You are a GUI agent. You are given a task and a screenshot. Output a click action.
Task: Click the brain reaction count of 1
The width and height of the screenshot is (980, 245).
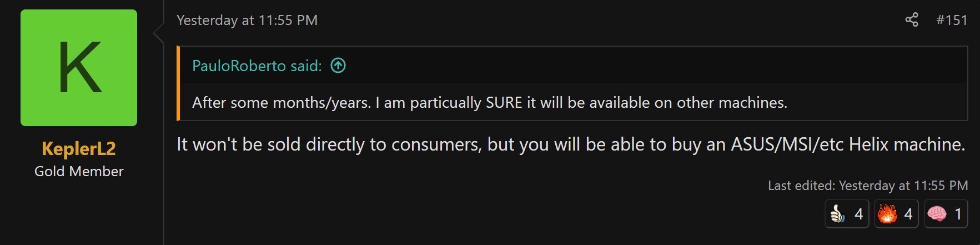click(x=958, y=214)
